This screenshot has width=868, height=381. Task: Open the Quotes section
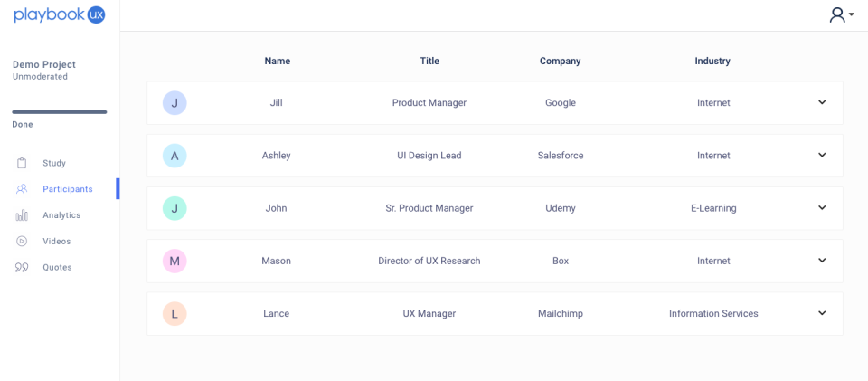pos(57,268)
